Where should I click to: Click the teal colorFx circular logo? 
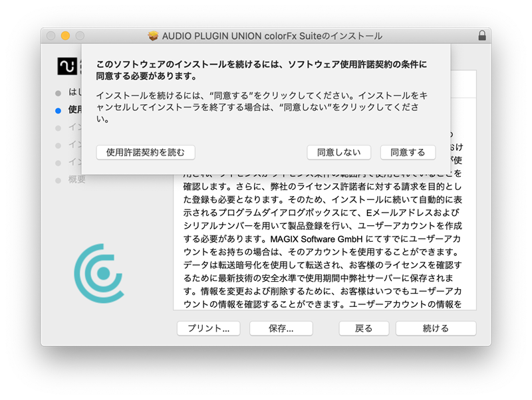point(99,273)
